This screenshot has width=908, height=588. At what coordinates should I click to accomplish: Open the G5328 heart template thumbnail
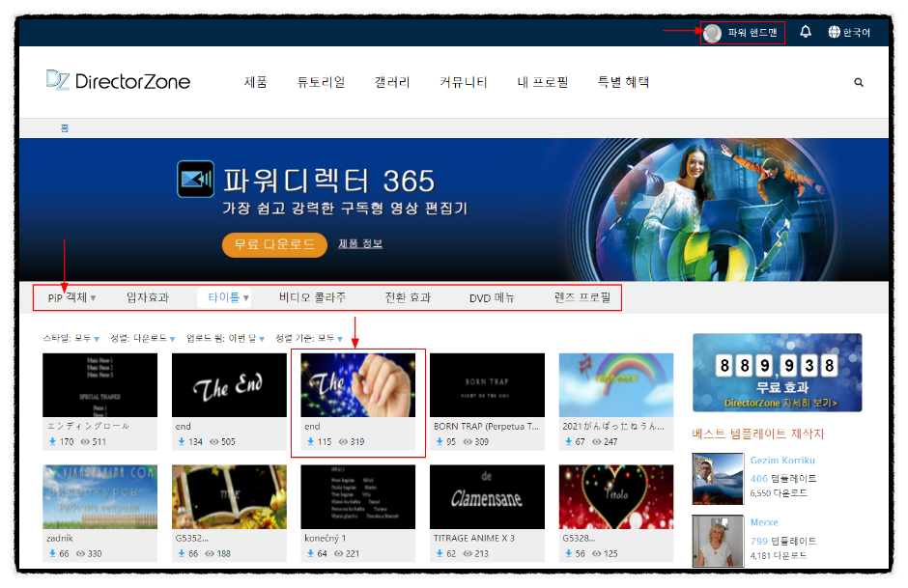pos(616,496)
